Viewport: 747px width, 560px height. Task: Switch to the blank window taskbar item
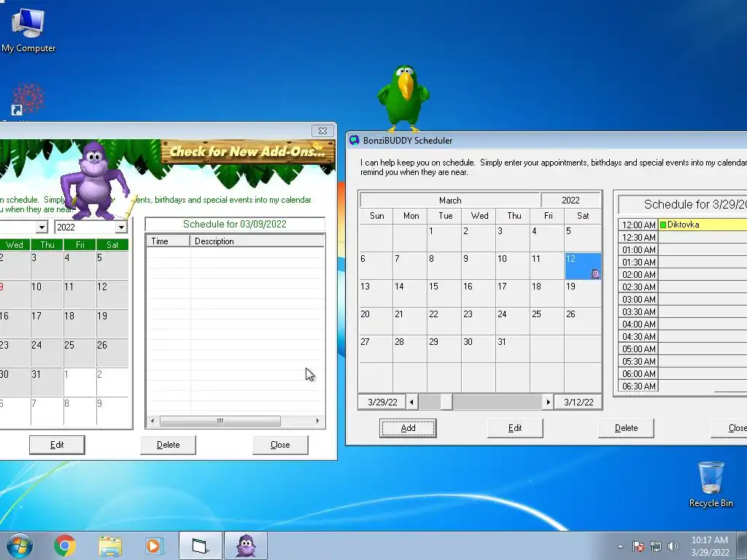pyautogui.click(x=201, y=545)
